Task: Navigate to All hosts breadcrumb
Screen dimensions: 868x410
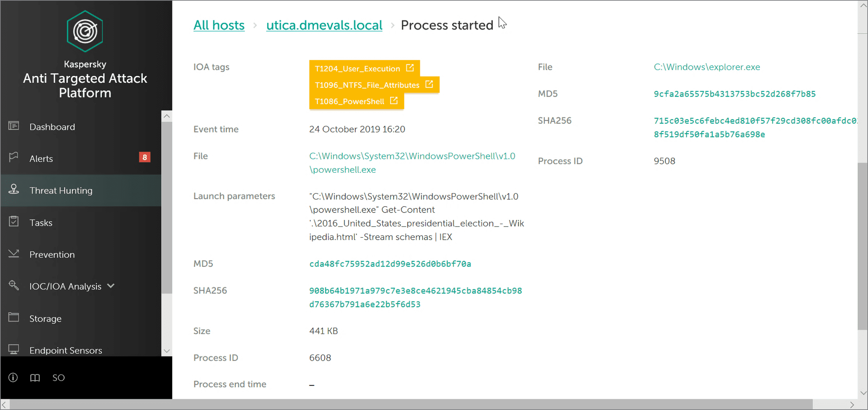Action: (x=219, y=25)
